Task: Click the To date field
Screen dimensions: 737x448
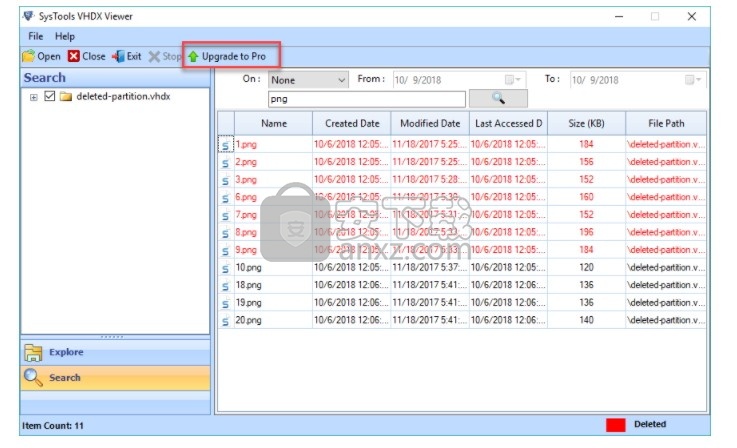Action: pyautogui.click(x=638, y=80)
